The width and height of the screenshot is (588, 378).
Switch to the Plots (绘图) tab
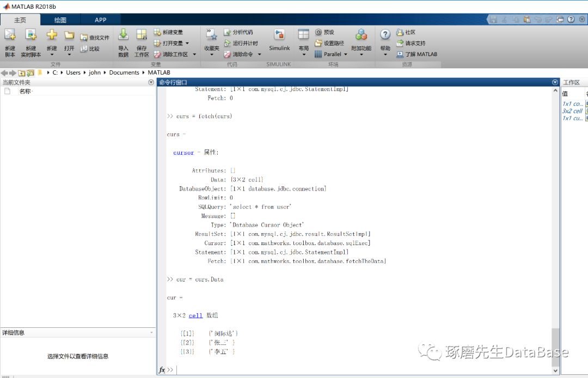pyautogui.click(x=60, y=20)
